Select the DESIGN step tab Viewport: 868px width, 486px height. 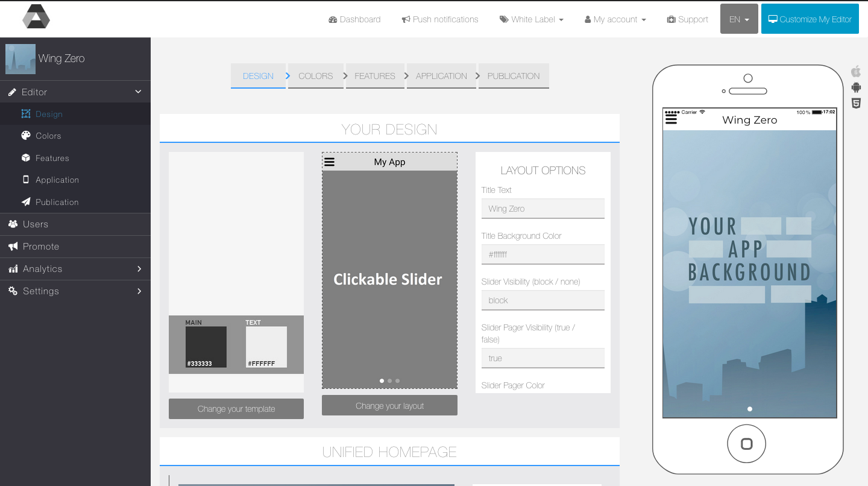pos(258,76)
